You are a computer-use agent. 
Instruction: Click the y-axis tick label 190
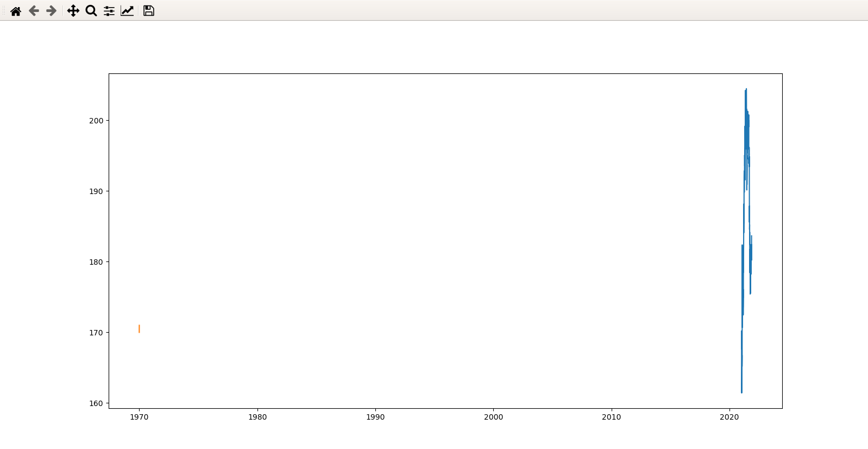point(96,191)
